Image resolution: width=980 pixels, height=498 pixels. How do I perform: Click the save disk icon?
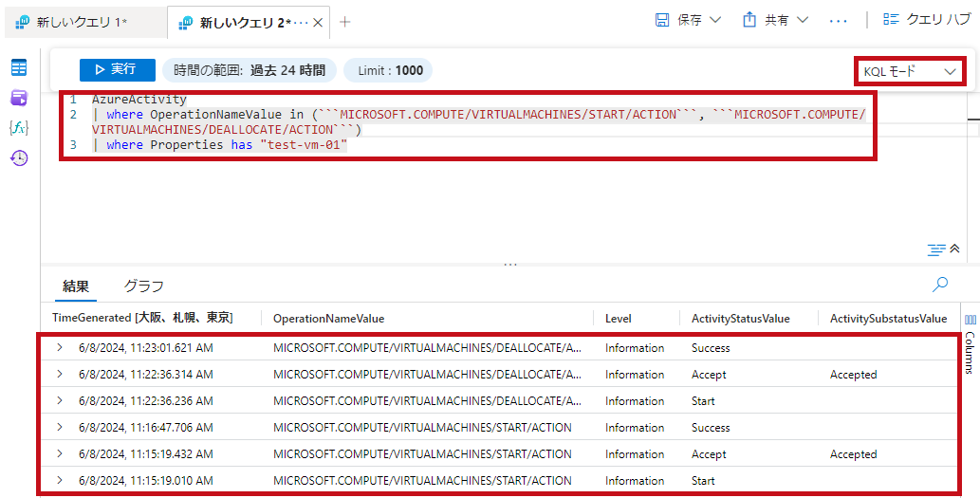point(662,20)
